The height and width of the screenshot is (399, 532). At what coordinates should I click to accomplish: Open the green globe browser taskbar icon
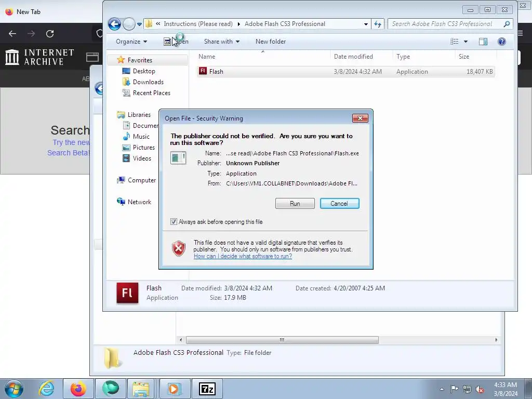(111, 389)
